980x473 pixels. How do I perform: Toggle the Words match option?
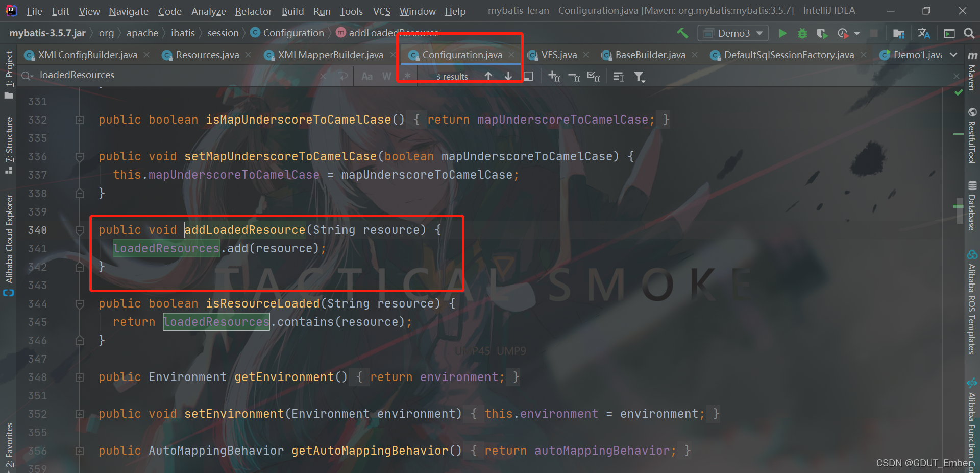[386, 76]
